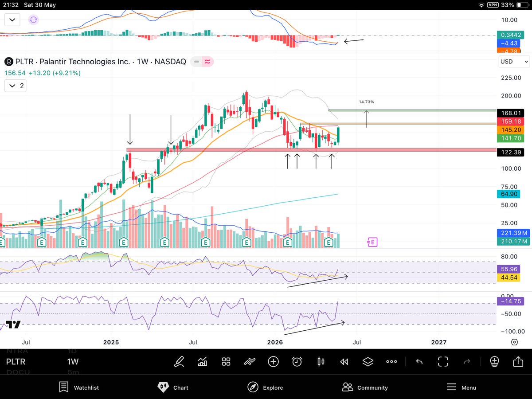Click the 2027 label on time axis

439,342
